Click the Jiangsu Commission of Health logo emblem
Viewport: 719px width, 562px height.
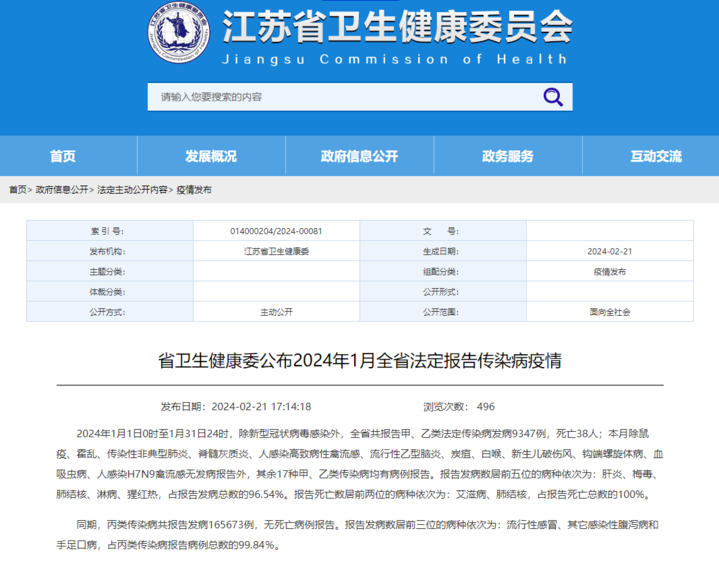tap(178, 32)
